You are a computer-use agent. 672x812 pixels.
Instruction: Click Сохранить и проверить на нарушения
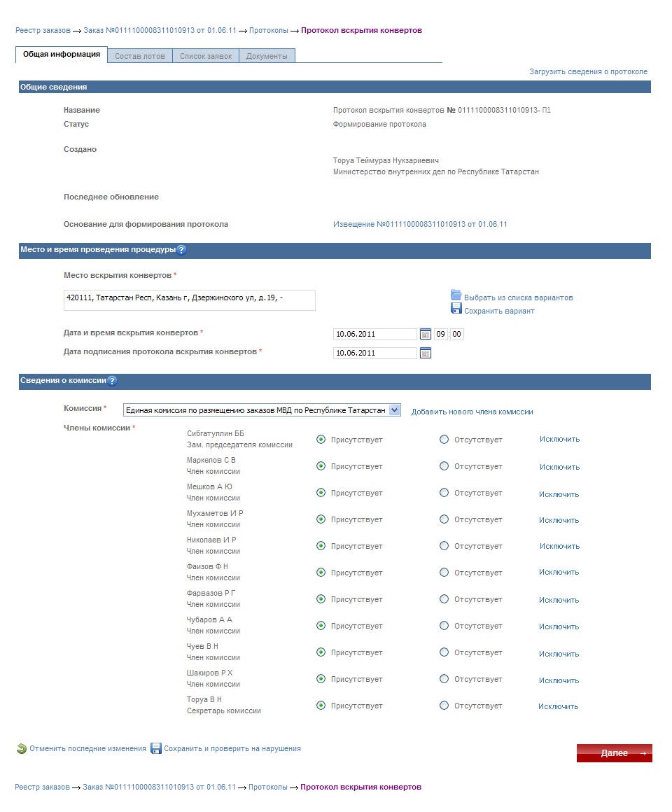pos(232,749)
